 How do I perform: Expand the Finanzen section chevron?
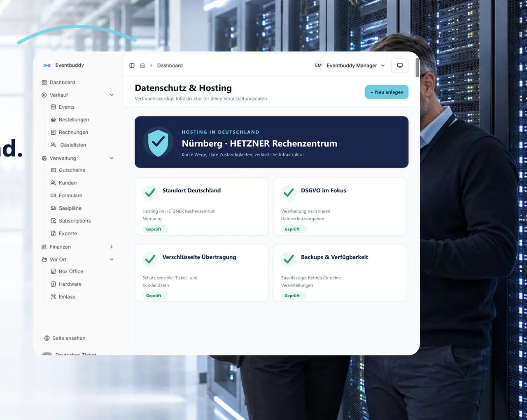click(x=112, y=247)
